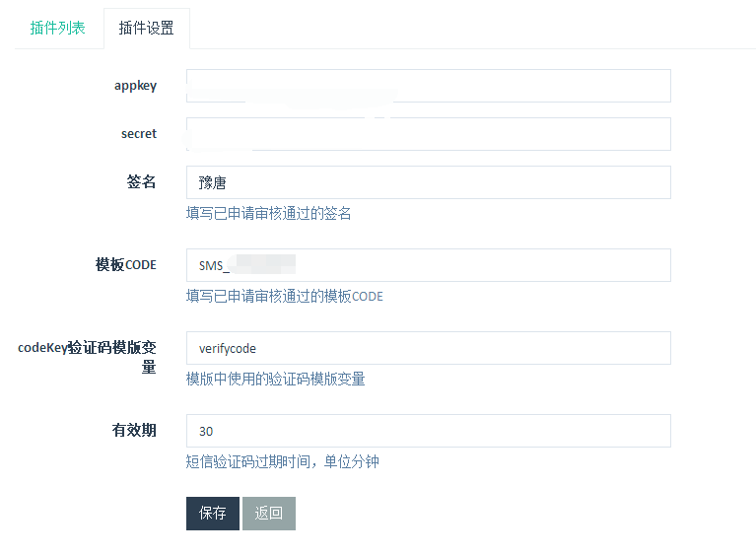Image resolution: width=756 pixels, height=555 pixels.
Task: Click the appkey input field
Action: click(428, 86)
